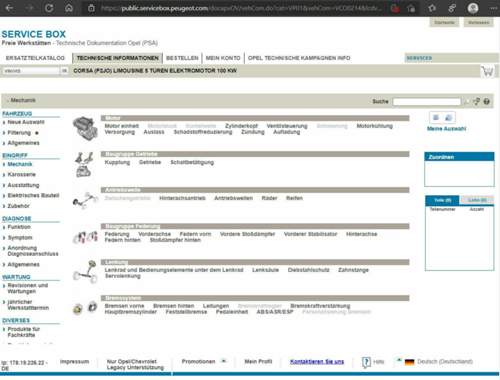Click into the Suche search field

(427, 101)
